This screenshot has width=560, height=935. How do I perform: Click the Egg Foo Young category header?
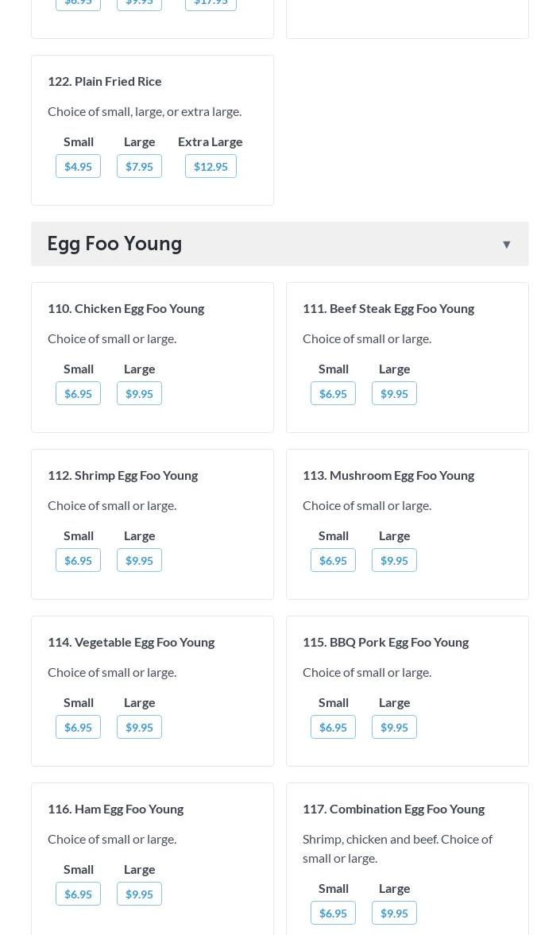(114, 244)
